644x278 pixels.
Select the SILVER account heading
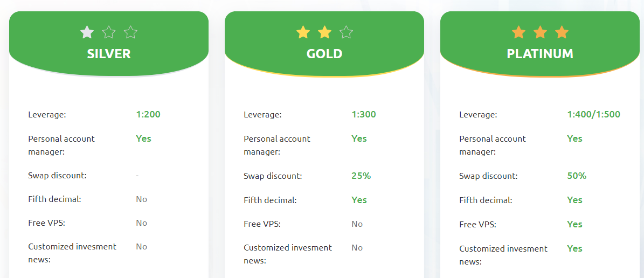[109, 54]
